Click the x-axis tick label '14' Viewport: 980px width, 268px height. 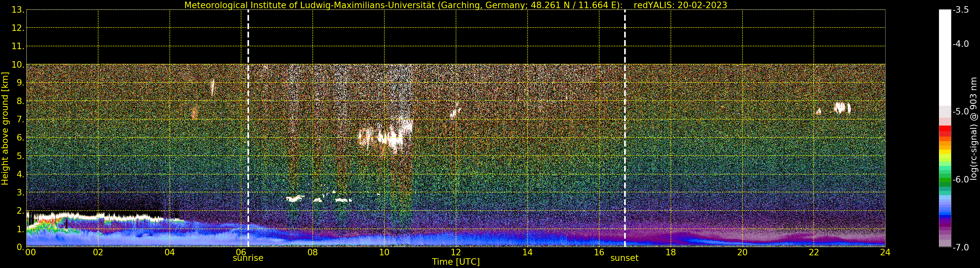click(x=527, y=252)
